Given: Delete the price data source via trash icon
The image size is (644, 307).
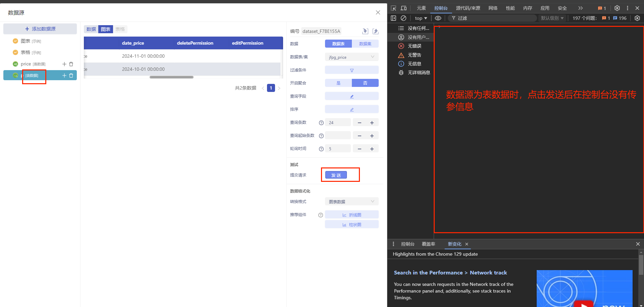Looking at the screenshot, I should 71,64.
